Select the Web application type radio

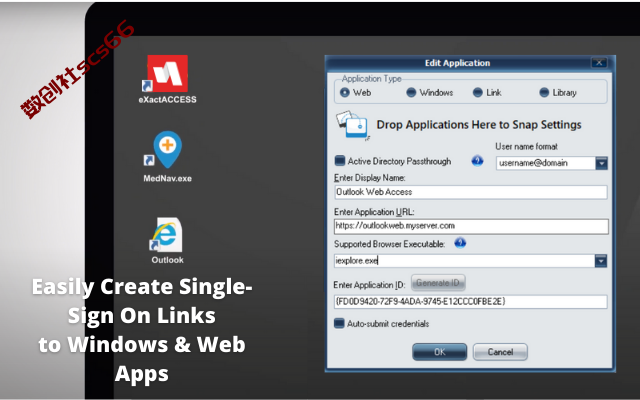pos(345,93)
